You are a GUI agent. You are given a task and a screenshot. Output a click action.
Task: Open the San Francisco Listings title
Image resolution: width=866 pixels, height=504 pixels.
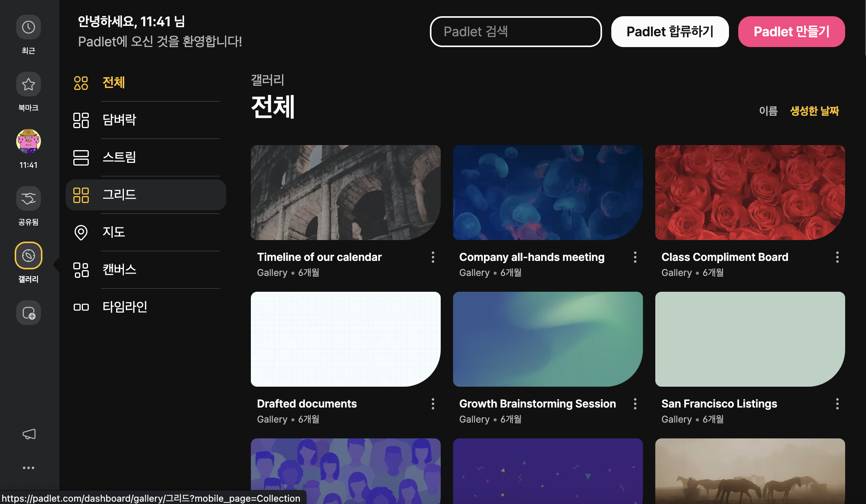click(x=719, y=404)
